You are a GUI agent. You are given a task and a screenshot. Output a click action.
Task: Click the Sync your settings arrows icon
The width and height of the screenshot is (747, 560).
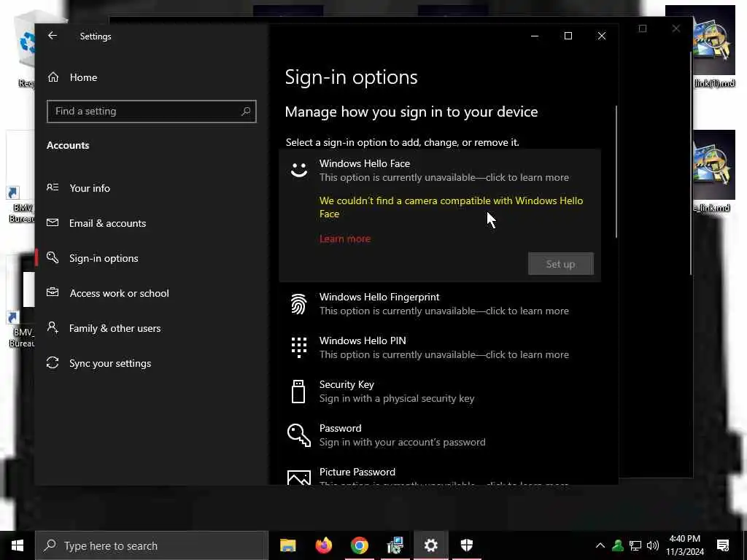point(53,362)
